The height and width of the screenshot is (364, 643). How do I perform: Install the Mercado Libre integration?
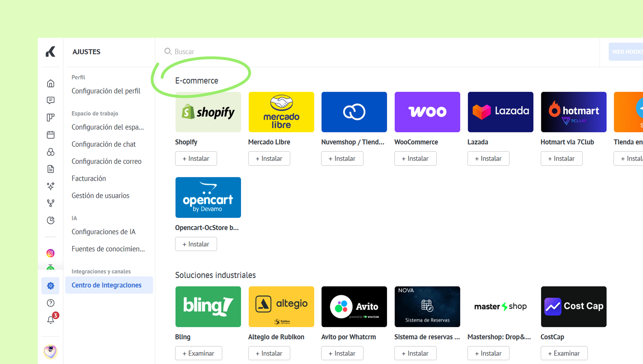click(x=269, y=159)
